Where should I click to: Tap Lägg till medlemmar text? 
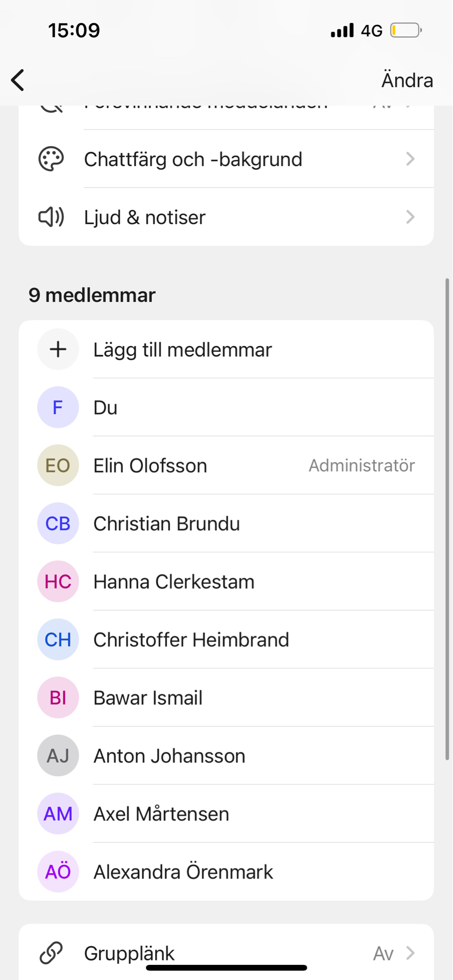tap(182, 350)
